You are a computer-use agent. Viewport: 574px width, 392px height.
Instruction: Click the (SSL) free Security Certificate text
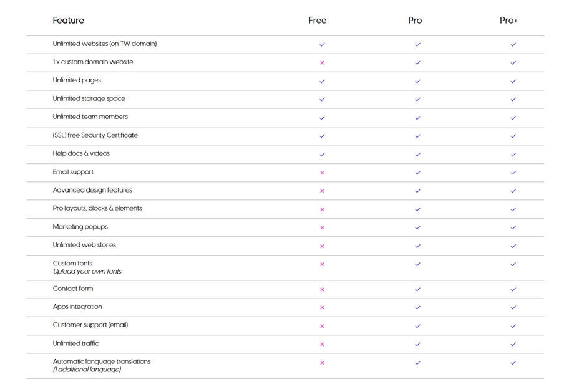point(95,135)
